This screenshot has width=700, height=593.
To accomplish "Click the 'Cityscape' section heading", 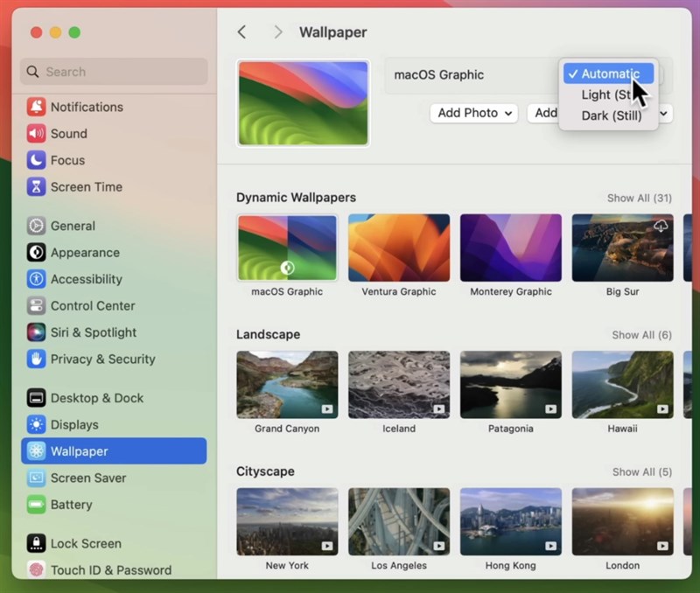I will 265,471.
